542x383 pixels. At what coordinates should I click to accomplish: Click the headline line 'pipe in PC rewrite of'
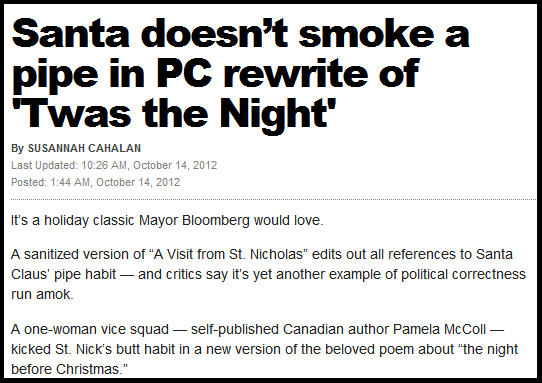coord(215,76)
